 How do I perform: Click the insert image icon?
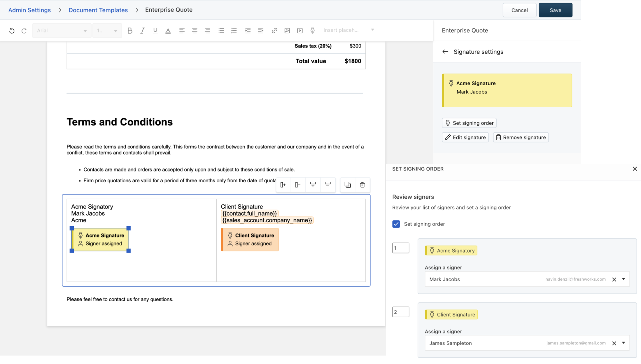point(287,31)
